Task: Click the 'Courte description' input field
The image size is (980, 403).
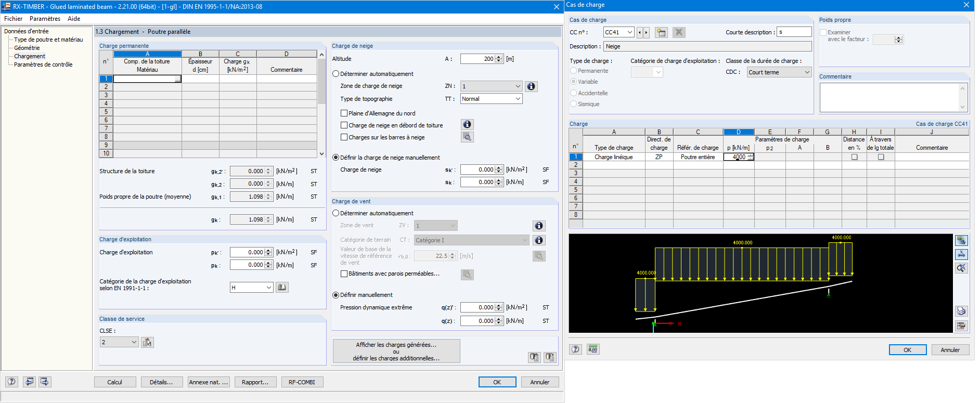Action: pos(794,32)
